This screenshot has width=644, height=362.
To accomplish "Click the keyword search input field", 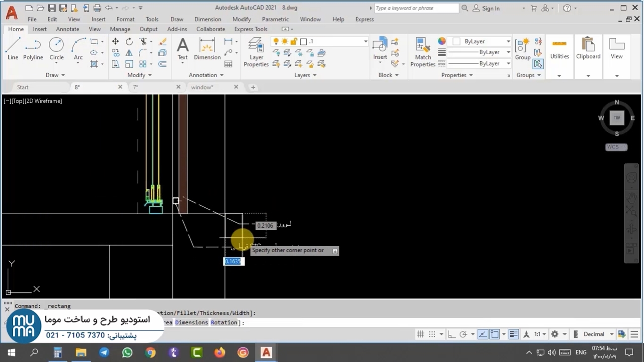I will coord(416,8).
